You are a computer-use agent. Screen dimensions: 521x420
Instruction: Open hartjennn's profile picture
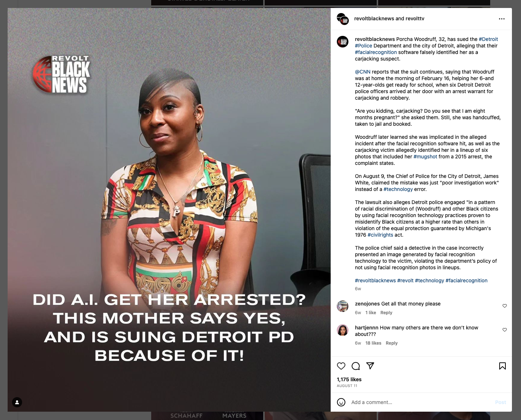343,330
